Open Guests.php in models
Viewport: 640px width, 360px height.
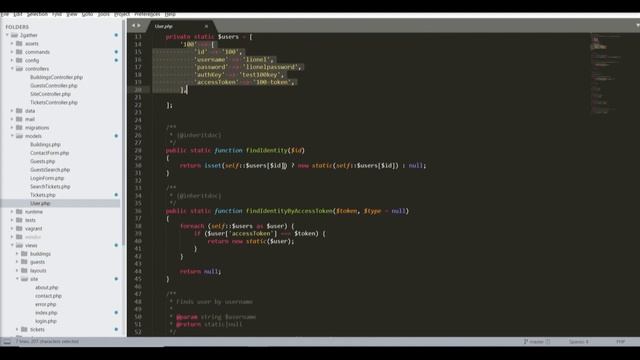(42, 161)
